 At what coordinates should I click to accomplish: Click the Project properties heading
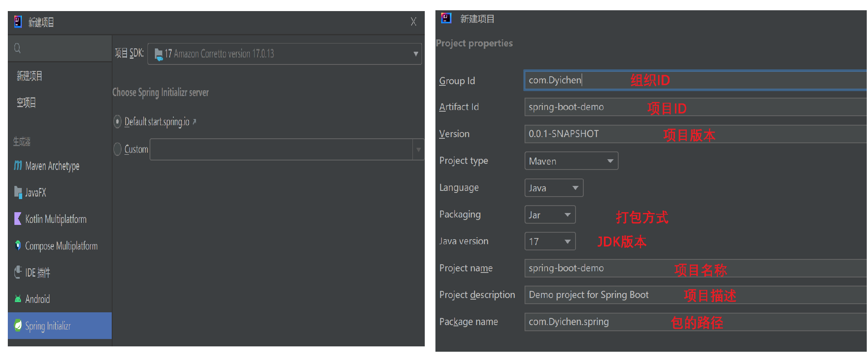[x=474, y=43]
